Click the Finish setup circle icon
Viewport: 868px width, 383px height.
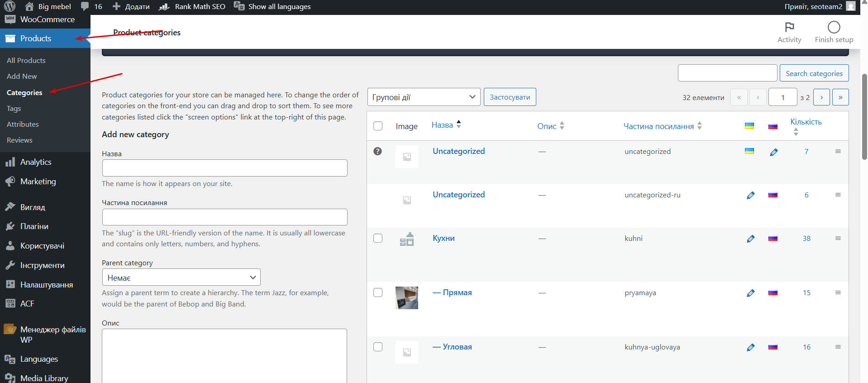834,27
